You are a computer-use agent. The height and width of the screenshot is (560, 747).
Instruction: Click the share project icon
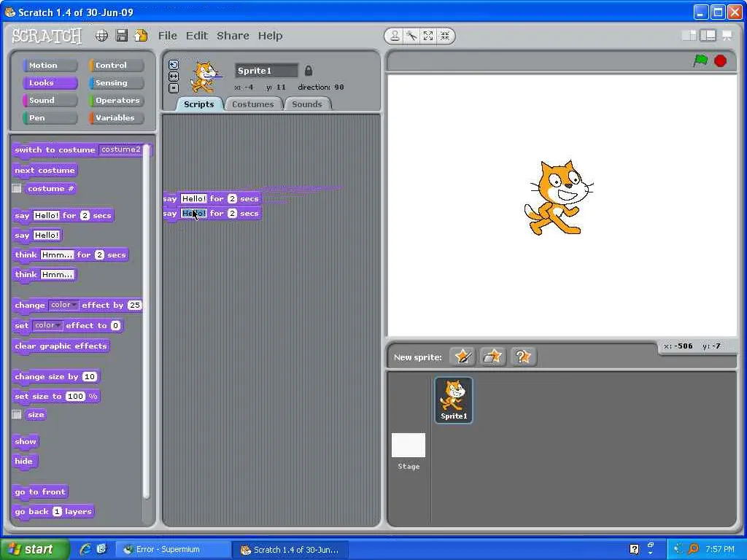[141, 36]
